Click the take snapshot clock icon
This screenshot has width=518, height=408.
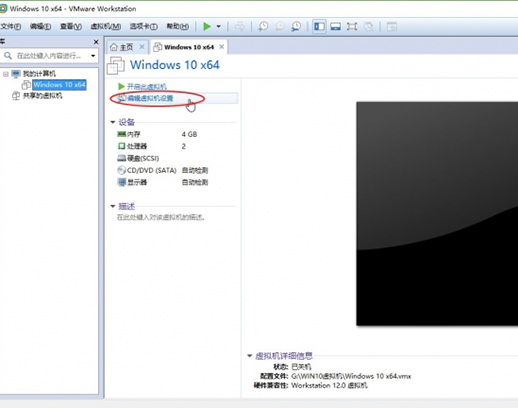[x=263, y=26]
